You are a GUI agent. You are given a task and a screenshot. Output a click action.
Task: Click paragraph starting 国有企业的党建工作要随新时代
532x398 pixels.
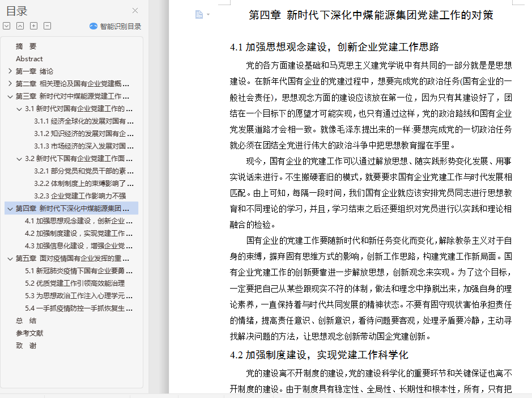coord(371,289)
